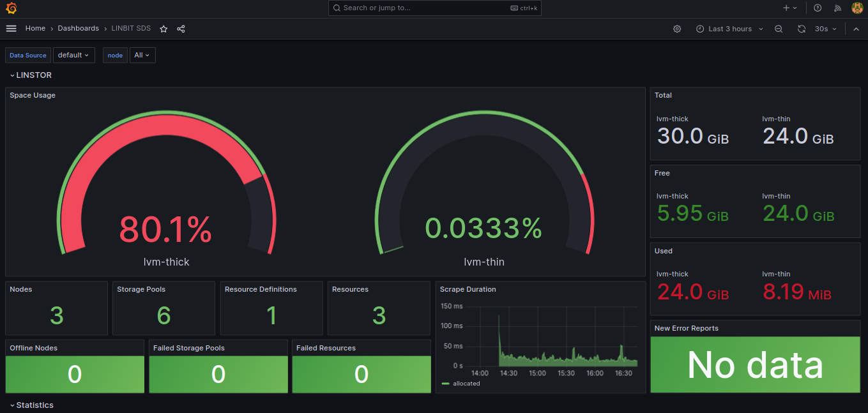Refresh the dashboard now

[802, 29]
